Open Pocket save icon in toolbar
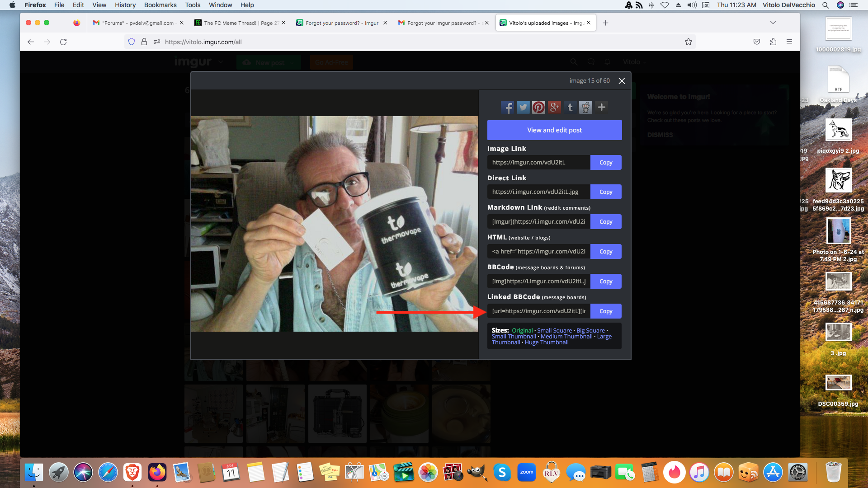868x488 pixels. (x=756, y=42)
